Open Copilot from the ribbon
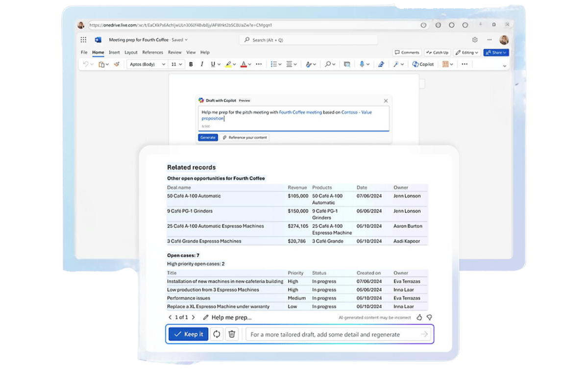The image size is (588, 371). click(x=423, y=64)
